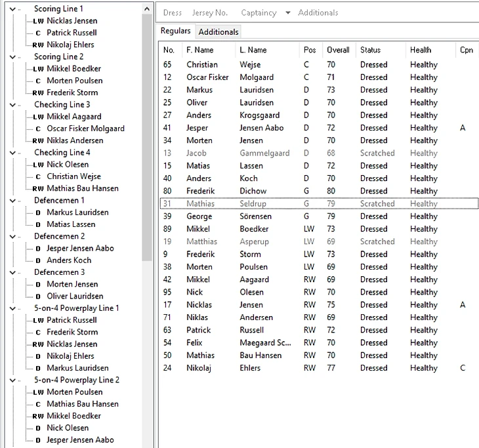
Task: Select the Christian Wejse roster table row
Action: click(319, 65)
